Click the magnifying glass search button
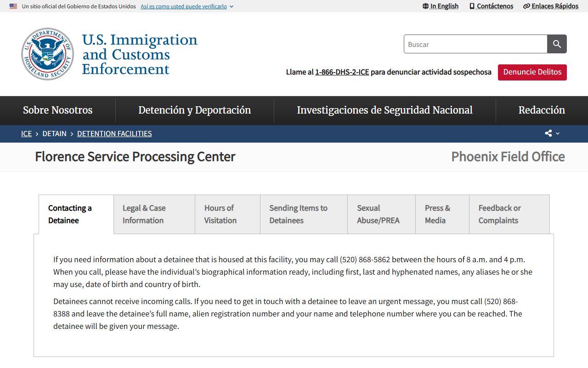This screenshot has width=588, height=368. [x=557, y=44]
